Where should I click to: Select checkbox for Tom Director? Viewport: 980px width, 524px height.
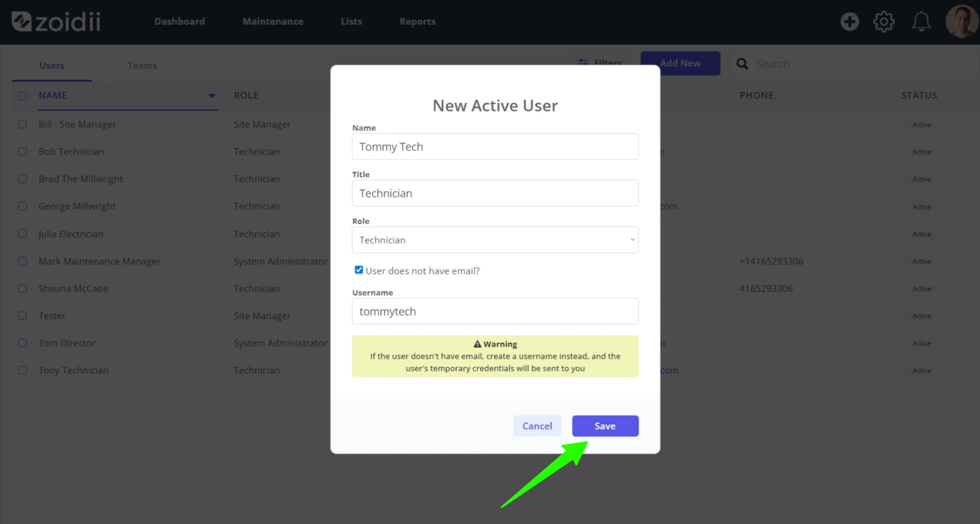pos(22,343)
